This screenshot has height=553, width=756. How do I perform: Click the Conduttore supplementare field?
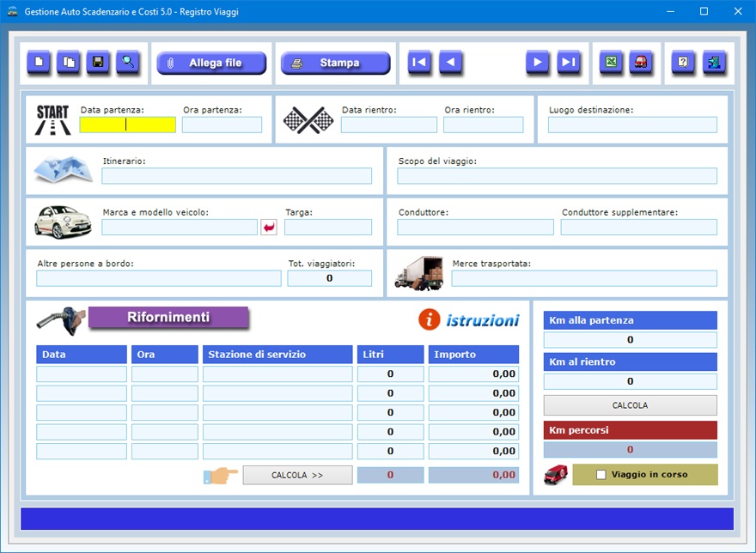tap(639, 227)
